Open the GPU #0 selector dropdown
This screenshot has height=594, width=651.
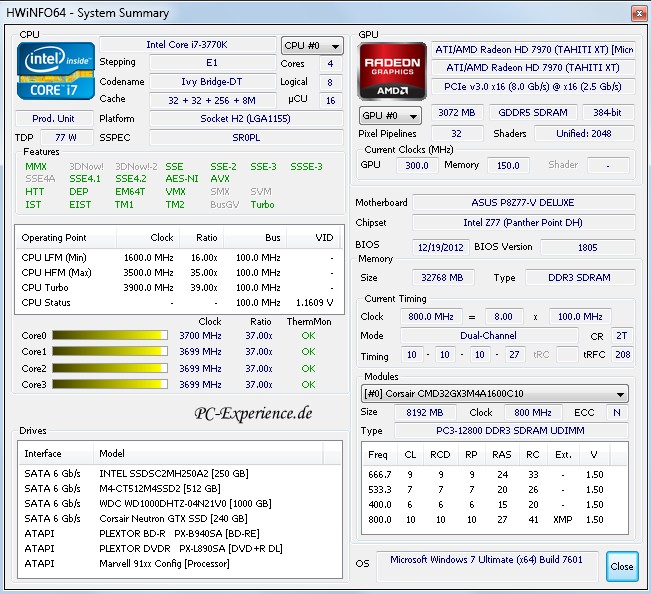click(x=390, y=115)
